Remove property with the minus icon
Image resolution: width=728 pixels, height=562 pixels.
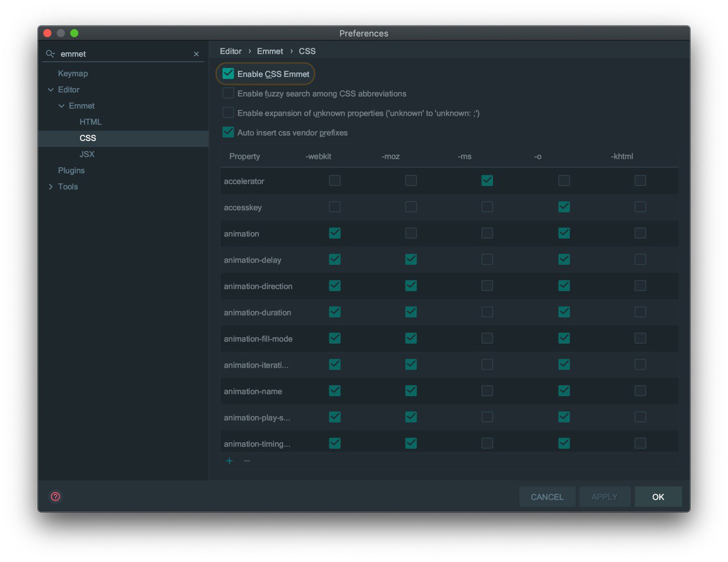coord(247,461)
